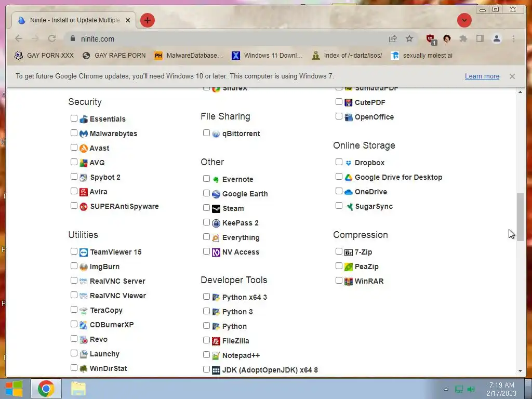Select the RealVNC Server checkbox
The image size is (532, 399).
click(x=74, y=280)
